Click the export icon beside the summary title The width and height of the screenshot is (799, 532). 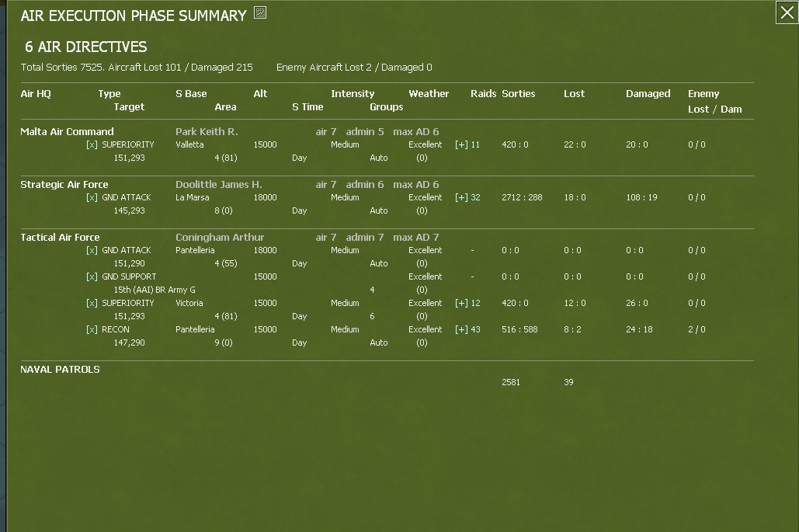260,12
